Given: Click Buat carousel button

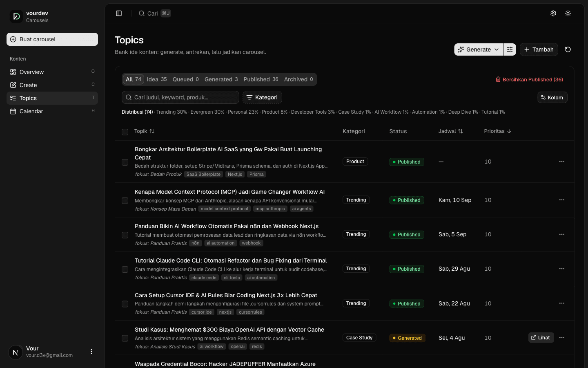Looking at the screenshot, I should 52,39.
